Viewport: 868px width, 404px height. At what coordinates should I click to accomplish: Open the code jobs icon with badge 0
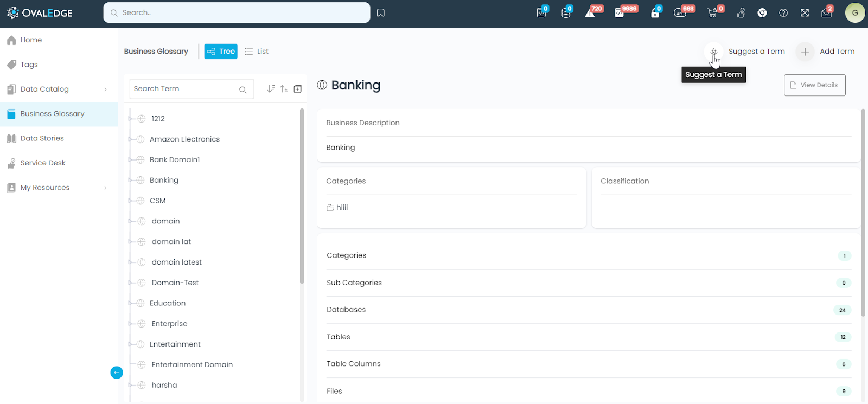(x=541, y=12)
